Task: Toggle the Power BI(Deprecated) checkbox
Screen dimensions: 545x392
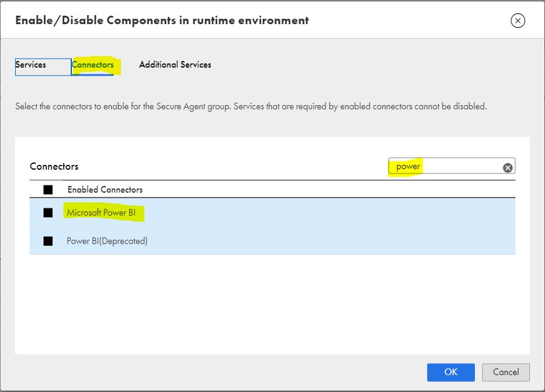Action: tap(48, 241)
